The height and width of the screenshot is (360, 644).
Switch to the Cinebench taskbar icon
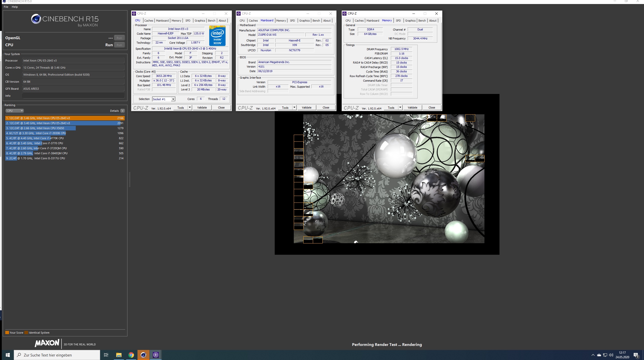pos(143,355)
